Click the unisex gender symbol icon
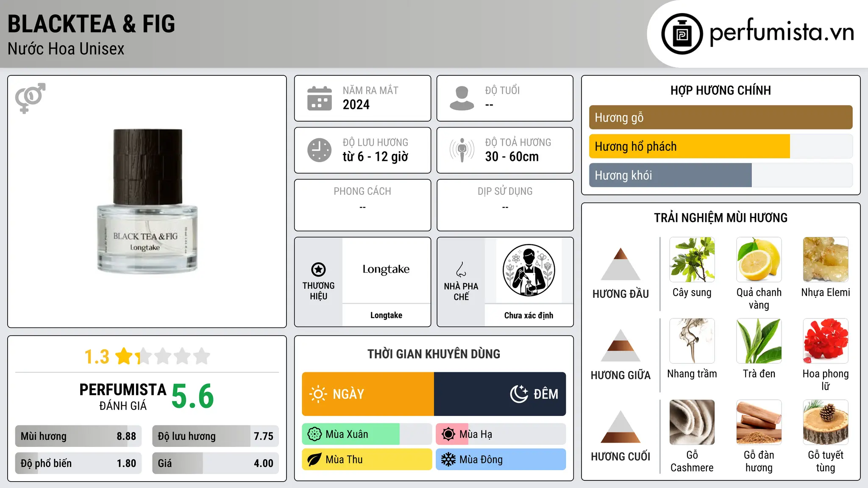 click(30, 98)
